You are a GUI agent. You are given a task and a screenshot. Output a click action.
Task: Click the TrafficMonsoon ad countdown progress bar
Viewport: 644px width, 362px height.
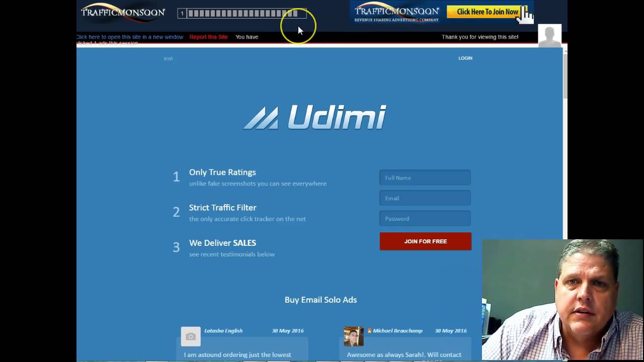click(242, 14)
